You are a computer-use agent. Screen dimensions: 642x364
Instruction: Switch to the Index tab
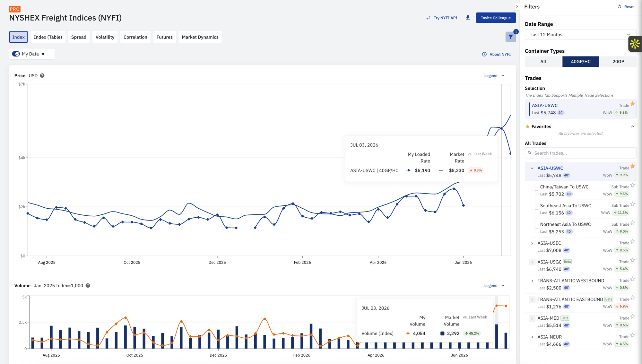(x=18, y=37)
